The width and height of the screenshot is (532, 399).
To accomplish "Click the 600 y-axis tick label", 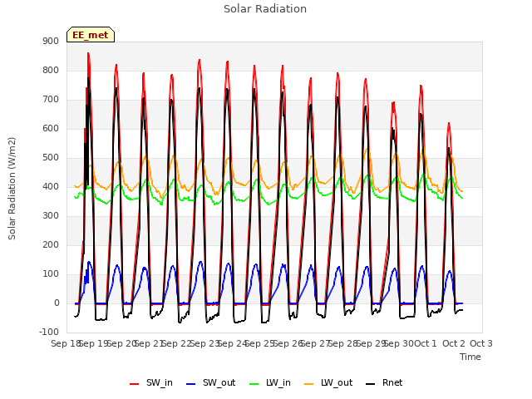I will [x=51, y=128].
